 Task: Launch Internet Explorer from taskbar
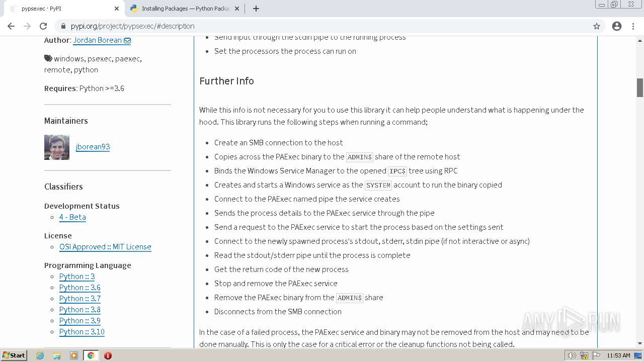coord(40,355)
